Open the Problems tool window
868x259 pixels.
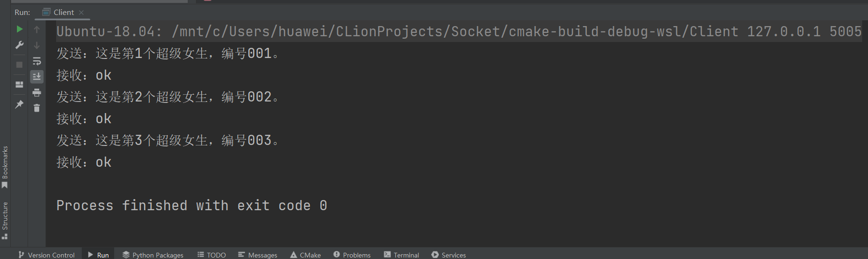[352, 255]
